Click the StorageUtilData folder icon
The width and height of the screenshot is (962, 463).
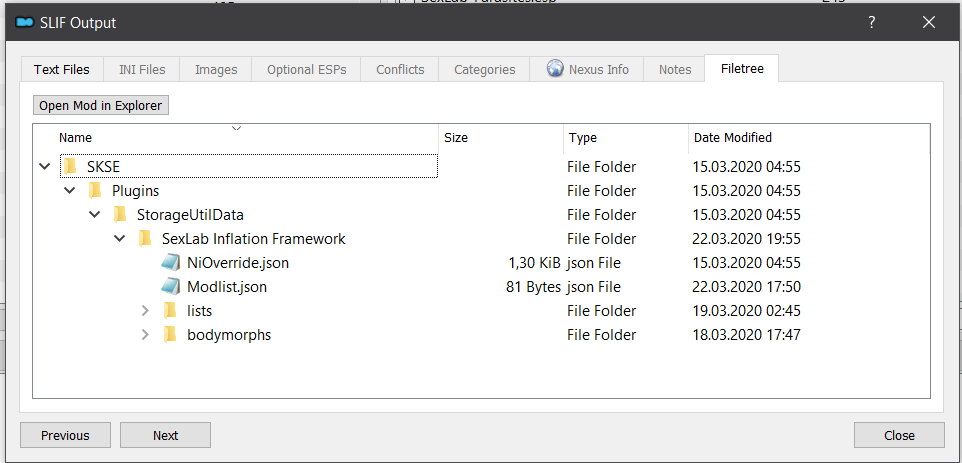[x=120, y=215]
